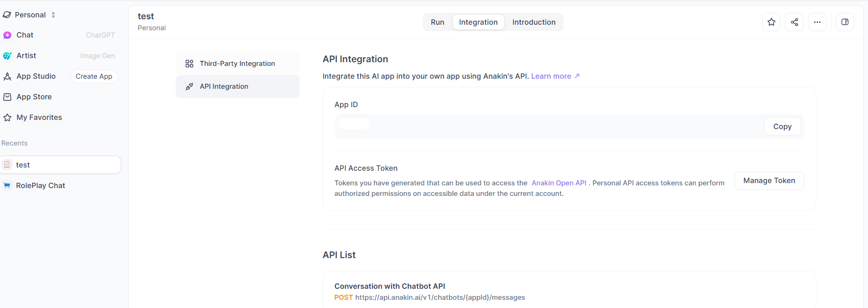Toggle the right side panel icon
The height and width of the screenshot is (308, 868).
pos(845,22)
